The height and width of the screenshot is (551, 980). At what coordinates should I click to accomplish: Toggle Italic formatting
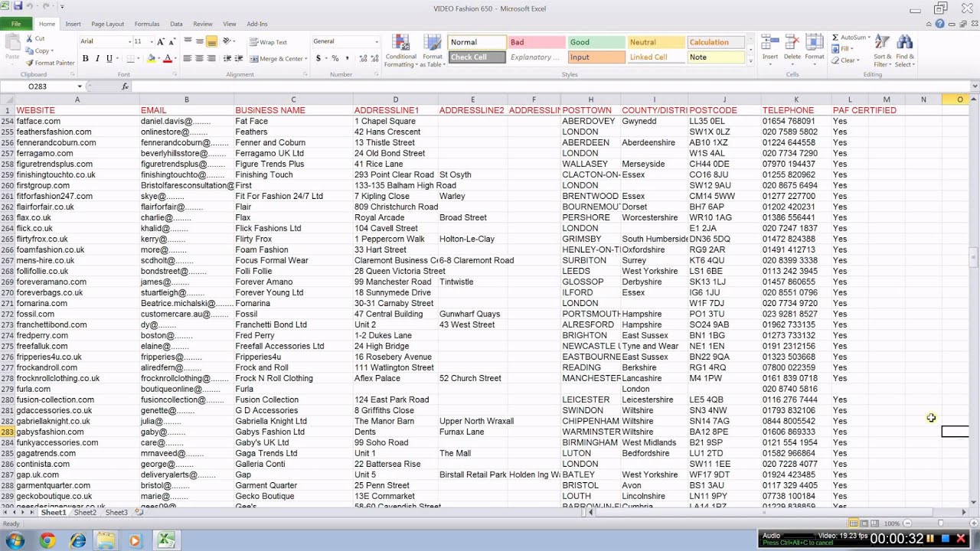pos(97,58)
